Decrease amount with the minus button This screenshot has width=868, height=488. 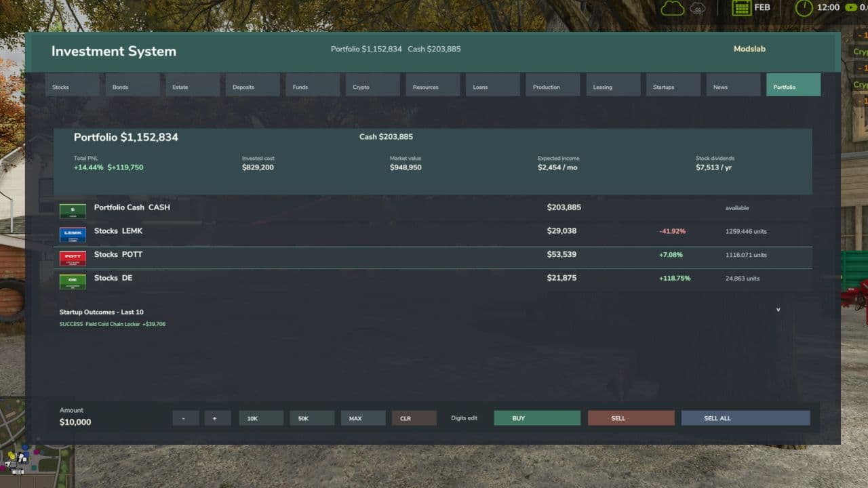pos(186,418)
